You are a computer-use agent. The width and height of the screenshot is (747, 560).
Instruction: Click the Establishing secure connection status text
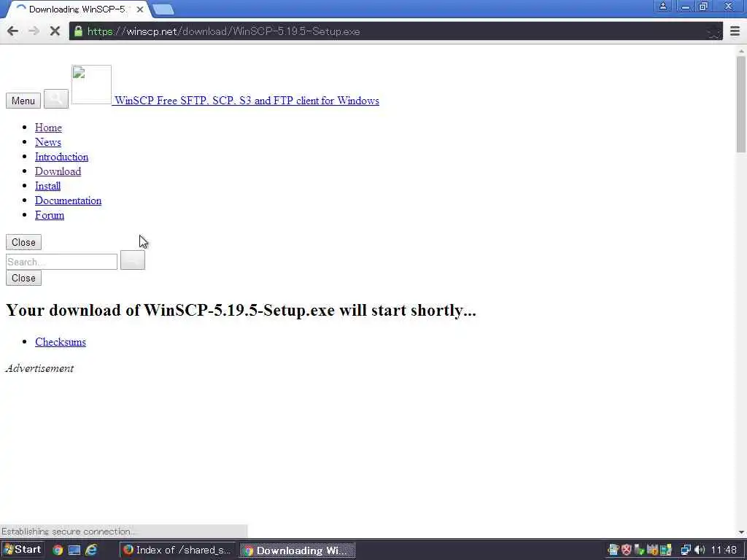[68, 532]
